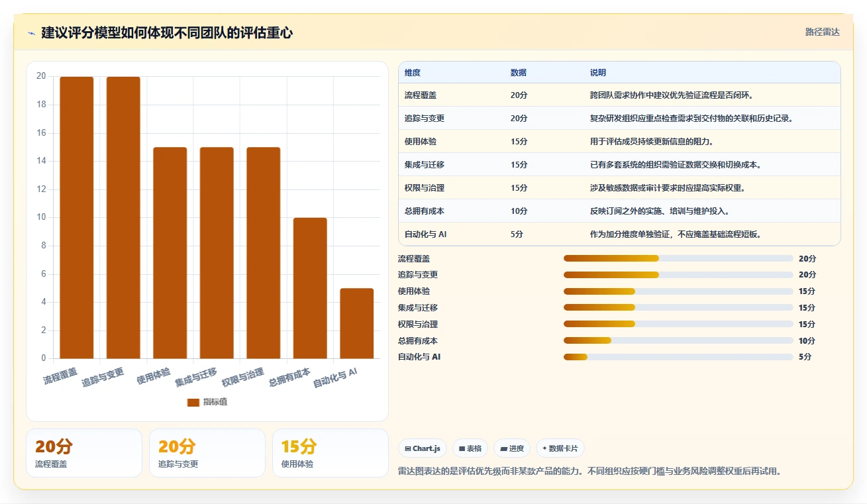Click the 集成与迁移 bar in chart
Screen dimensions: 867x504
(x=217, y=253)
